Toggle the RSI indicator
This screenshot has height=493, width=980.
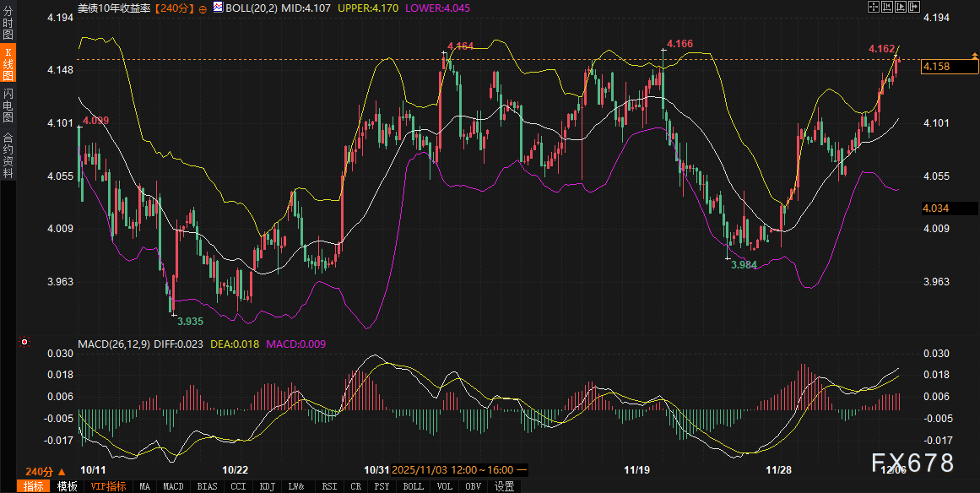coord(328,486)
